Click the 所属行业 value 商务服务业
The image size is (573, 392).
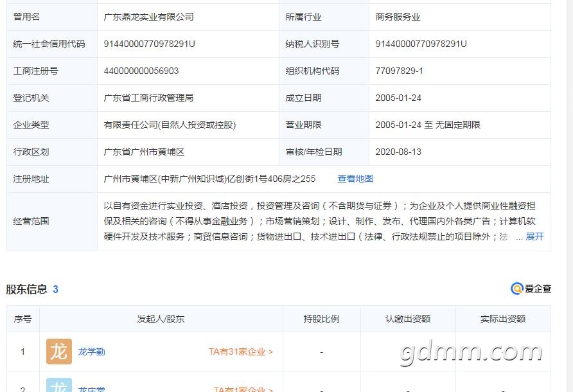(398, 17)
